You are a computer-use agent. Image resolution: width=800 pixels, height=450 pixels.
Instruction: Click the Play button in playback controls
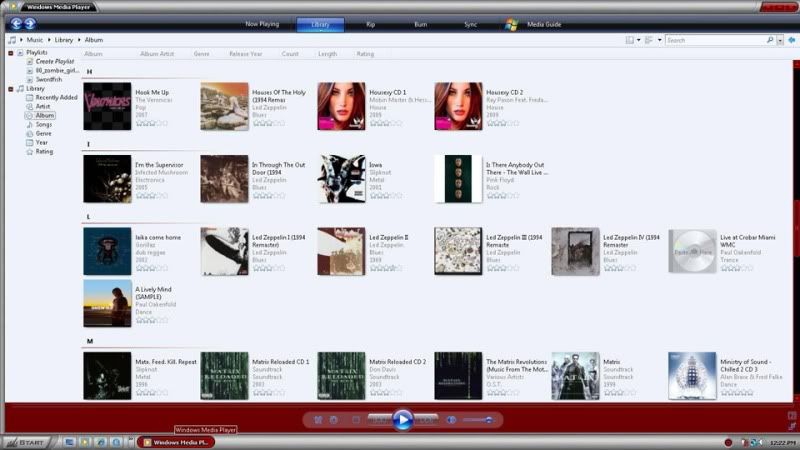[x=402, y=420]
